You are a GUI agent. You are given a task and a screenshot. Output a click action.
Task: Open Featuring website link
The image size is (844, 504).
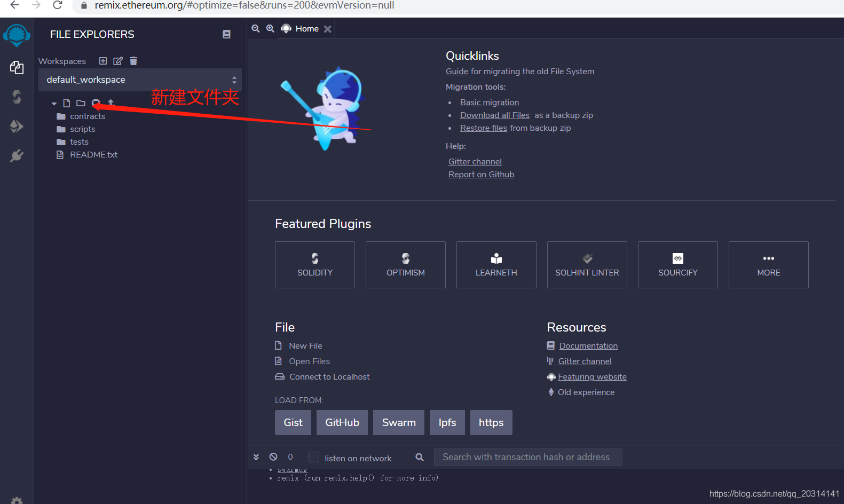(x=593, y=377)
